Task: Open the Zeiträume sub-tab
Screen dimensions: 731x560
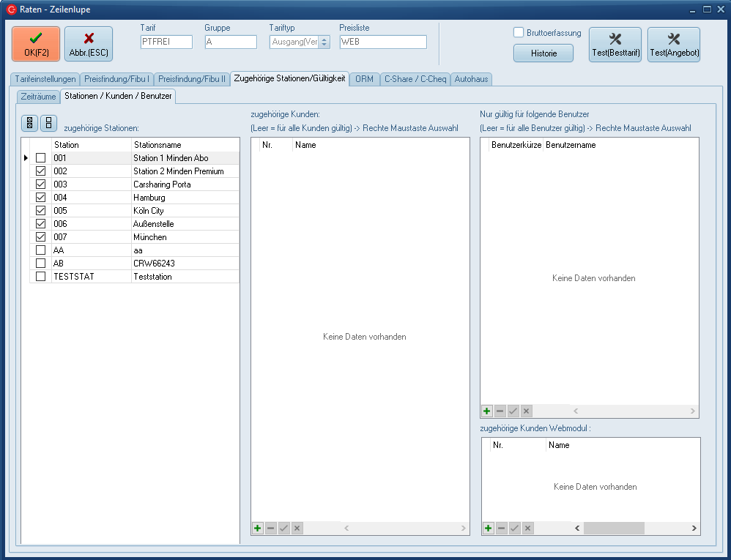Action: 39,96
